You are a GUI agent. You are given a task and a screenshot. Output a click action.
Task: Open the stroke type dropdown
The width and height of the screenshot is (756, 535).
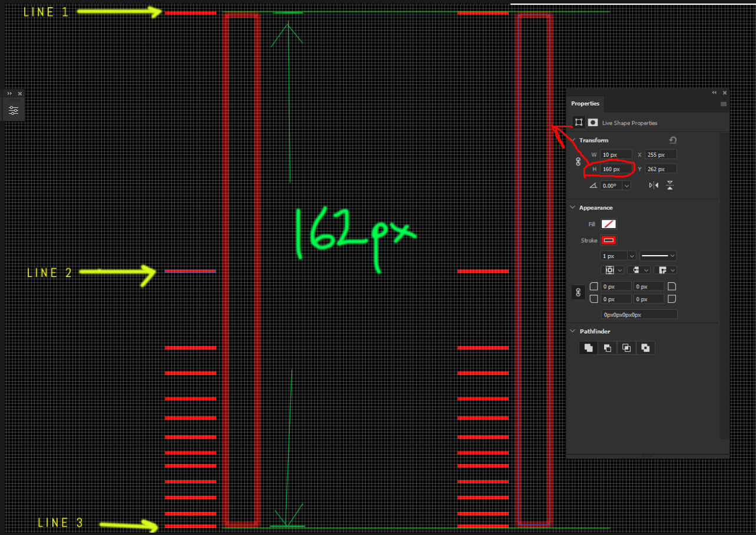point(673,256)
